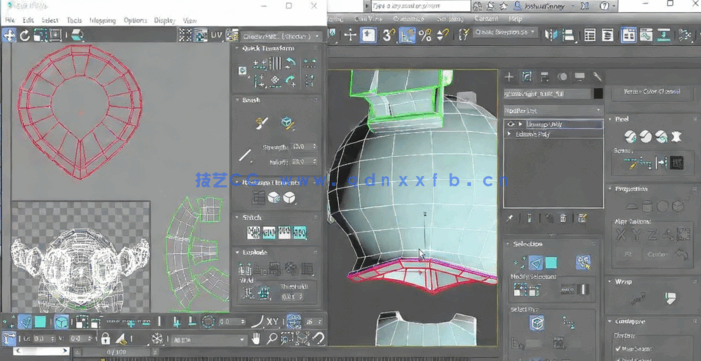This screenshot has height=361, width=701.
Task: Open Utilities wrench tab in command panel
Action: tap(598, 77)
